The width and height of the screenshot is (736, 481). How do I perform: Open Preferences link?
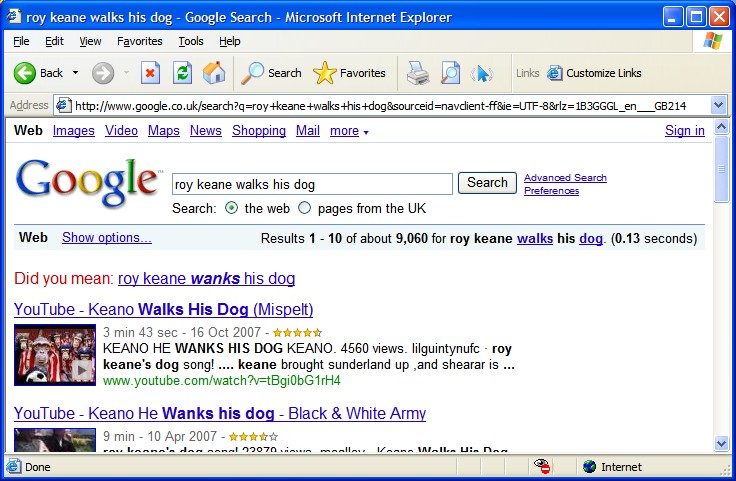tap(552, 191)
